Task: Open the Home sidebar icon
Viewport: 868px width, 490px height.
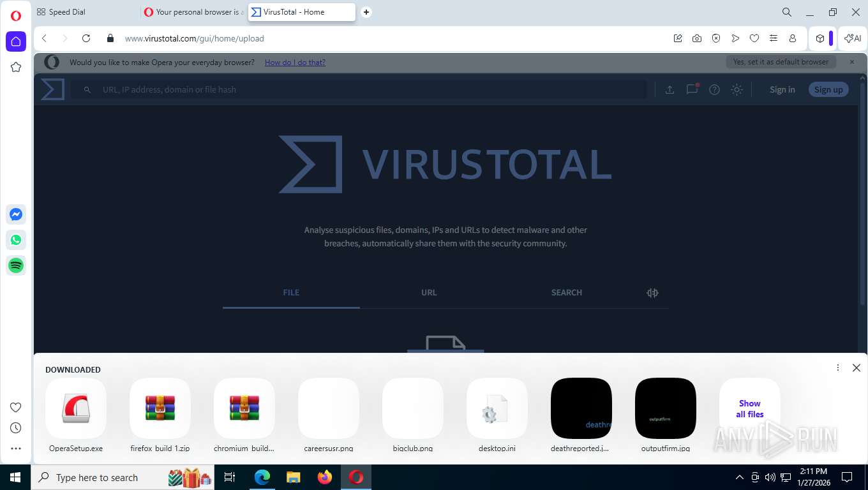Action: (16, 41)
